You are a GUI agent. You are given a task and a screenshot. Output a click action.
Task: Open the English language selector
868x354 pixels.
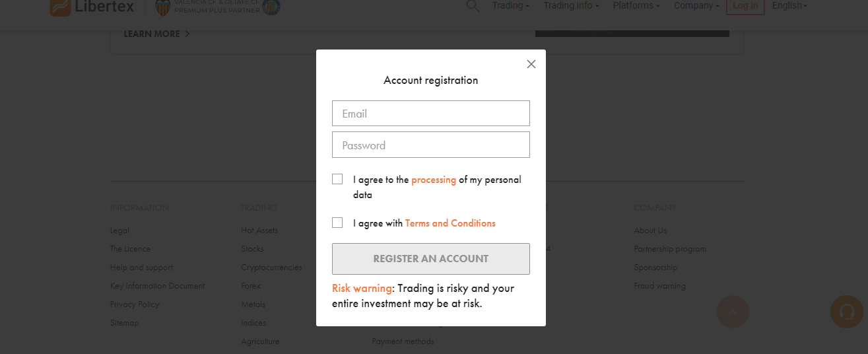tap(789, 6)
